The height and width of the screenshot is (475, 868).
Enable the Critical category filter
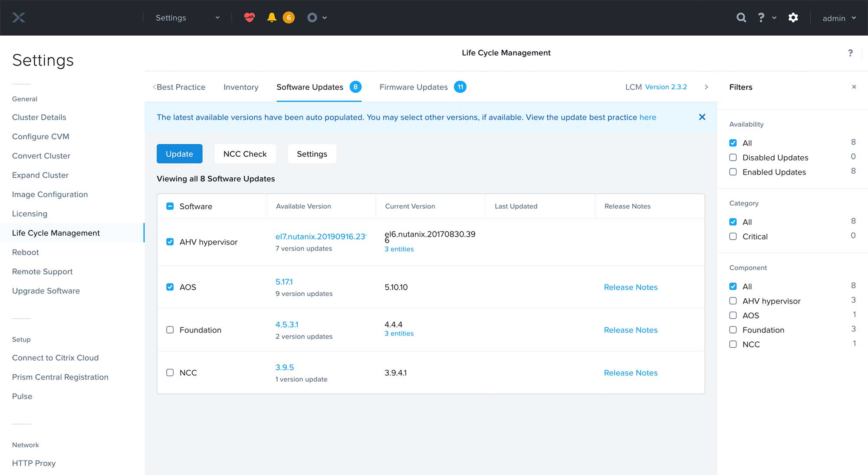733,237
